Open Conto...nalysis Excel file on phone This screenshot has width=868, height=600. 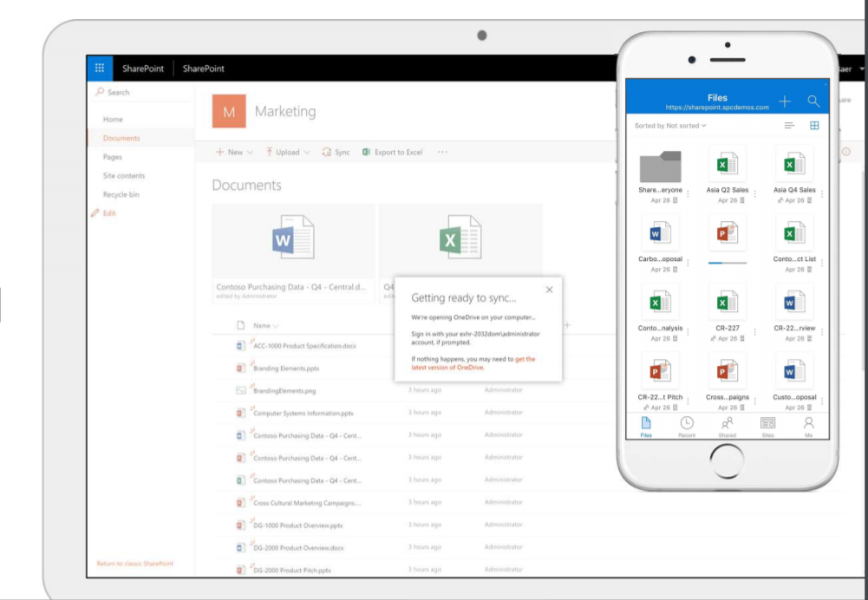pyautogui.click(x=661, y=303)
